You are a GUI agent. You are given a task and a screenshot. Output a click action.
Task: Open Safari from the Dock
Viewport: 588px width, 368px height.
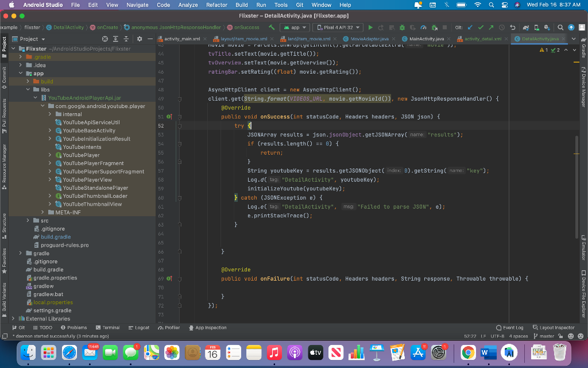point(69,352)
